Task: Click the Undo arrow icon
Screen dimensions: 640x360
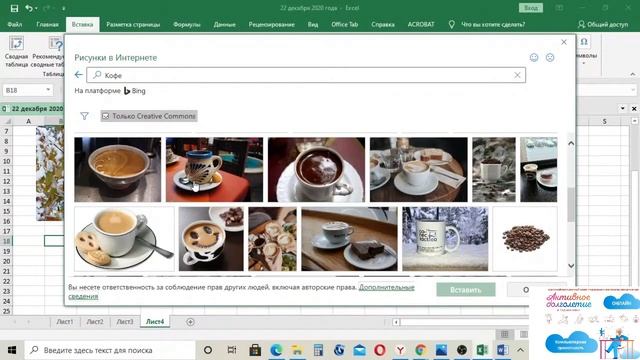Action: coord(29,8)
